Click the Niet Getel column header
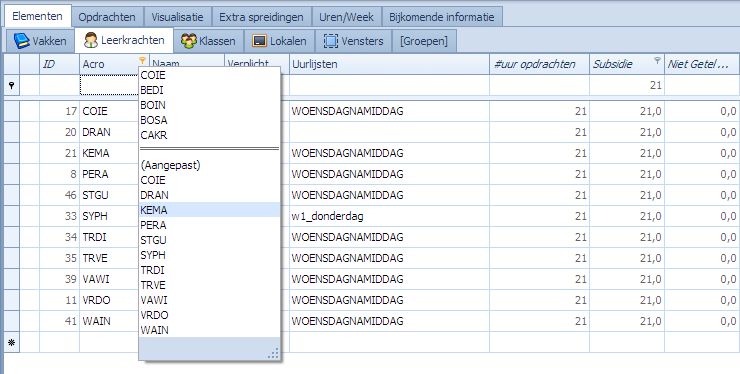740x374 pixels. coord(702,64)
